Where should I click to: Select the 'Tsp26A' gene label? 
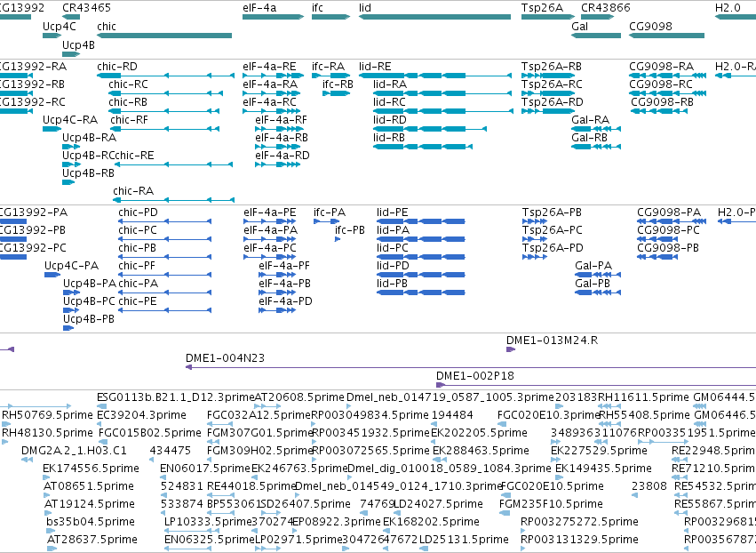click(542, 8)
